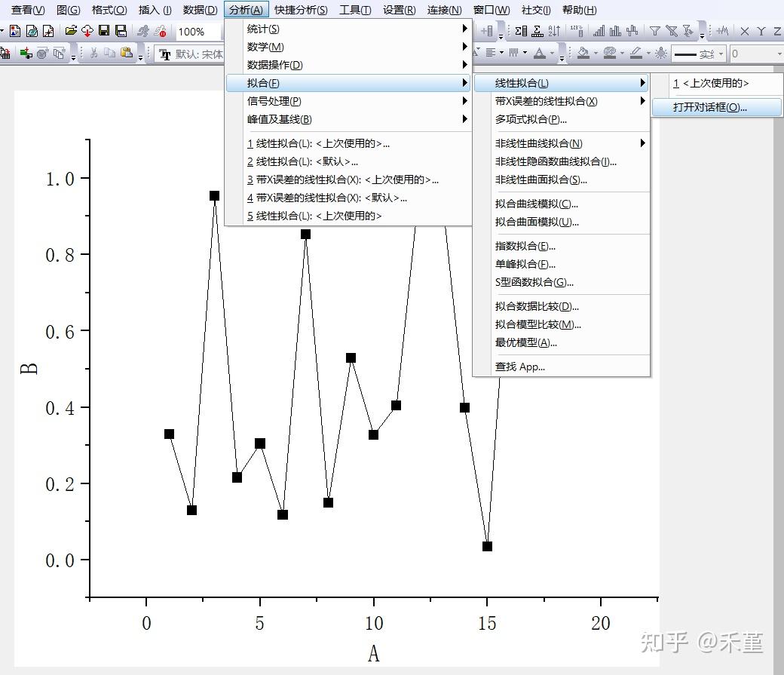
Task: Open the text alignment dropdown arrow
Action: [x=501, y=53]
